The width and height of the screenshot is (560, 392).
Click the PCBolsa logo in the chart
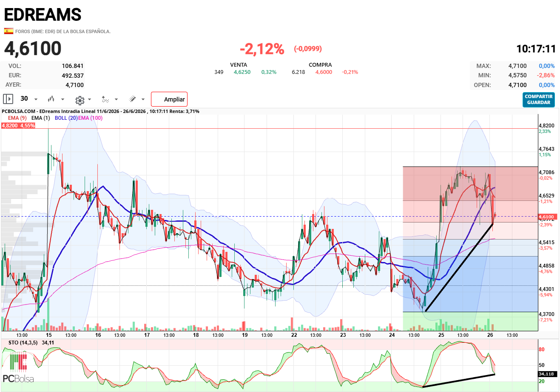(x=18, y=368)
